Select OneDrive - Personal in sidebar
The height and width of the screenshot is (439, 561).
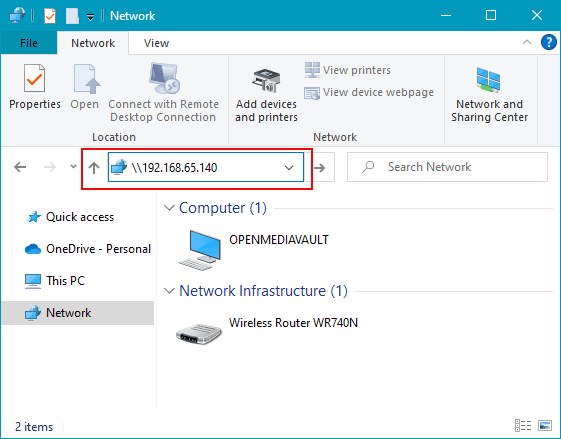pos(88,249)
